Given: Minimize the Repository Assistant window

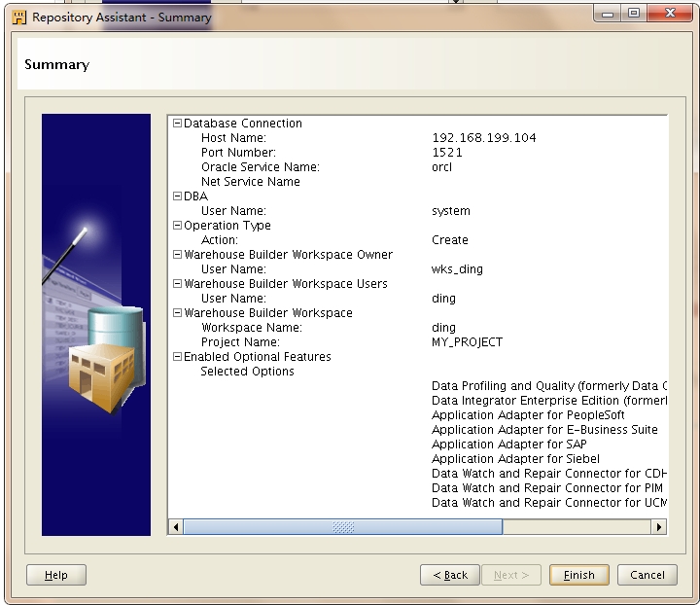Looking at the screenshot, I should tap(607, 14).
